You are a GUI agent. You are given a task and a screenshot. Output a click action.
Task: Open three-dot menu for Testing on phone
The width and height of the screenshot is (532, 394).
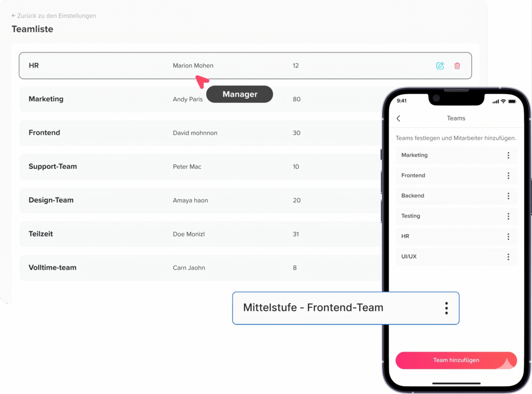click(x=508, y=216)
